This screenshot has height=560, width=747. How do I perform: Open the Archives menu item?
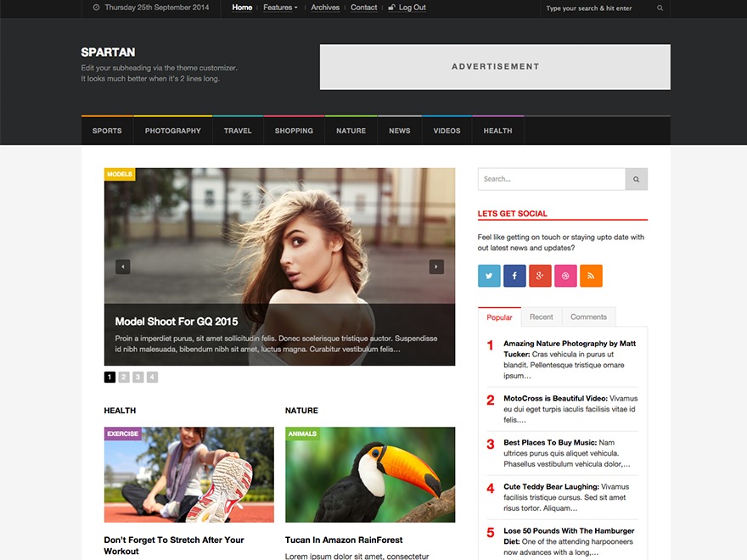coord(325,8)
